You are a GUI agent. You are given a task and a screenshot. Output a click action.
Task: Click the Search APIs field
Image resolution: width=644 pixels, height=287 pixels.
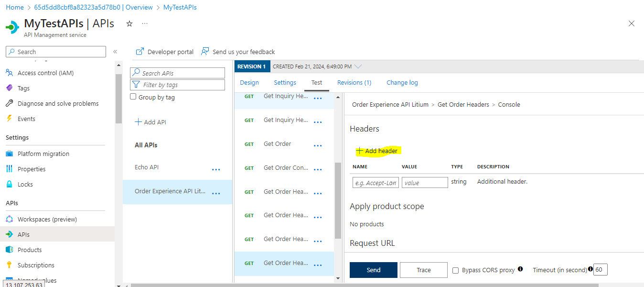(177, 73)
